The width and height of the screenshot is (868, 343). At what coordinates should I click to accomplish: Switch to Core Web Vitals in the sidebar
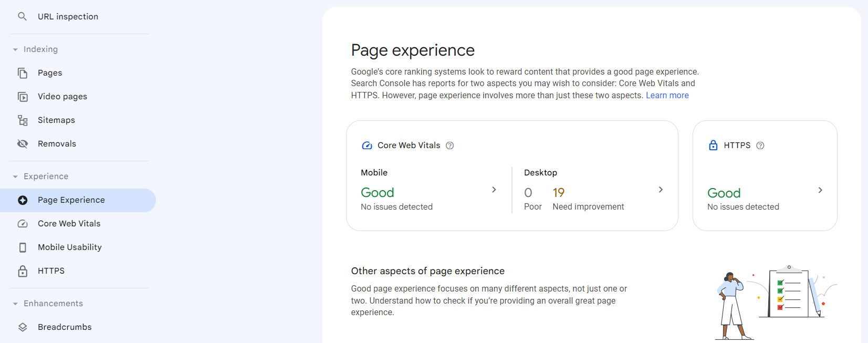[69, 223]
